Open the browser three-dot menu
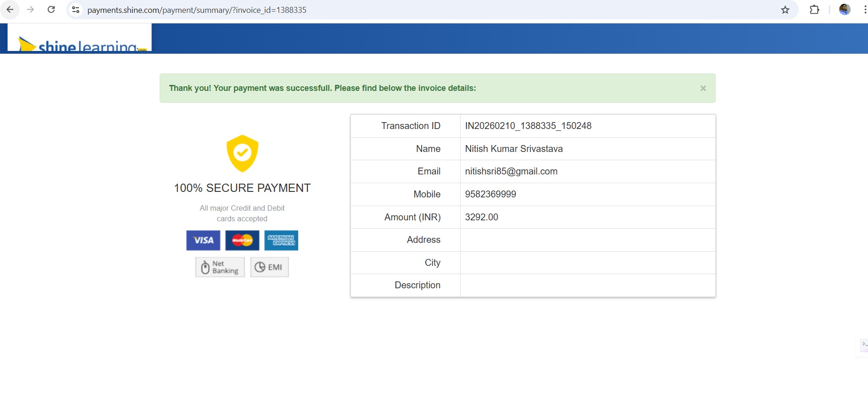This screenshot has height=398, width=868. [864, 10]
